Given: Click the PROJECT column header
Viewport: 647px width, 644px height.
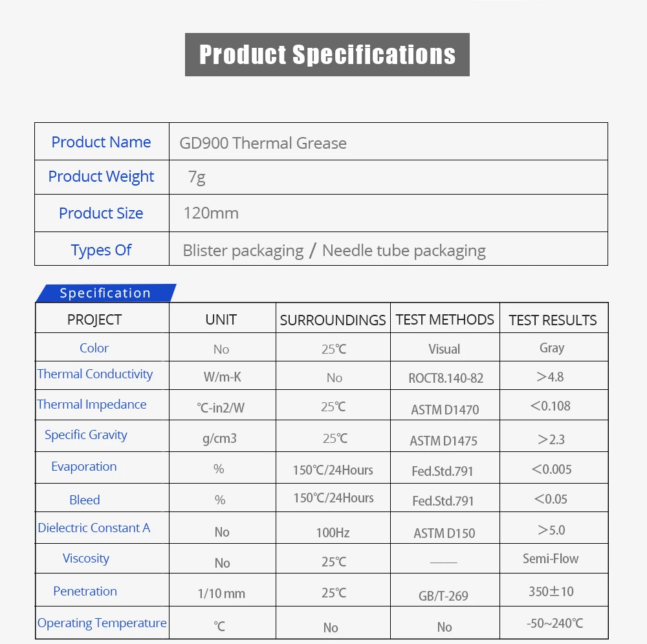Looking at the screenshot, I should 94,319.
